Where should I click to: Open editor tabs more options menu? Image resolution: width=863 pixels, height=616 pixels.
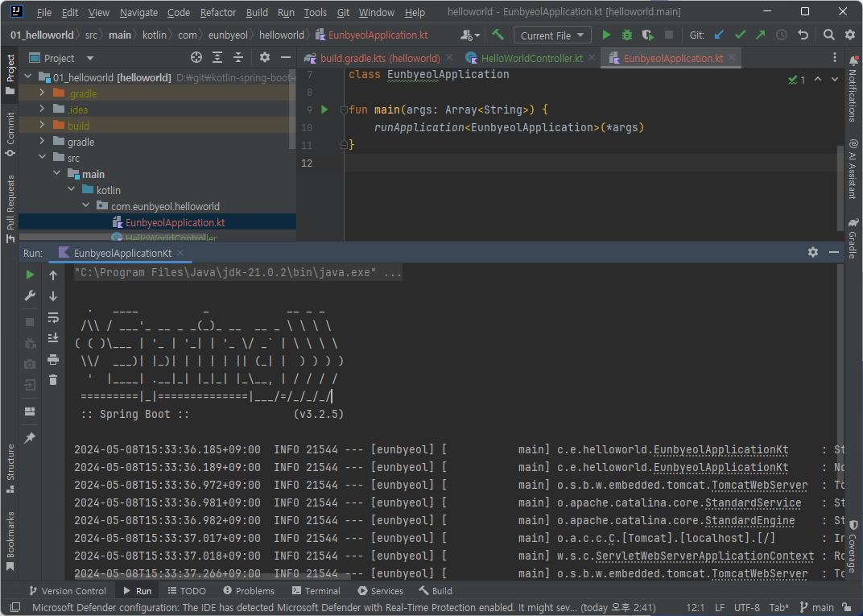(834, 58)
